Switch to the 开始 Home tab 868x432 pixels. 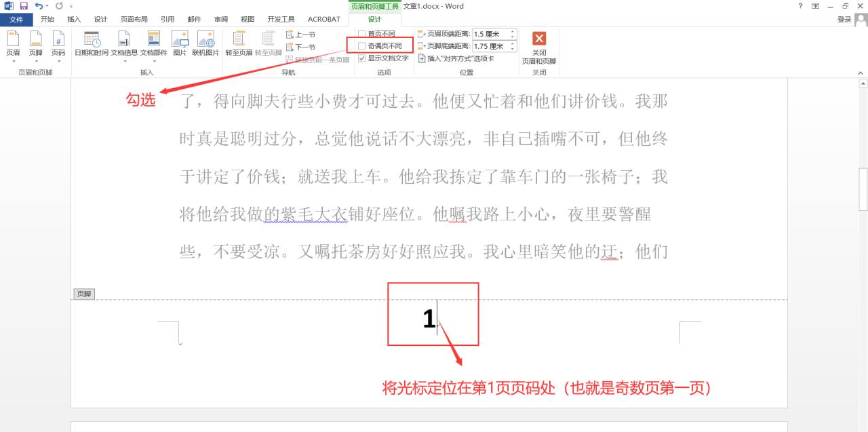[x=47, y=20]
